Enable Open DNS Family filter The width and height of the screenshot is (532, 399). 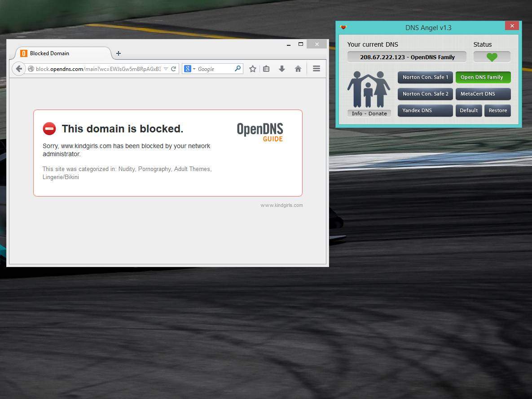tap(483, 77)
